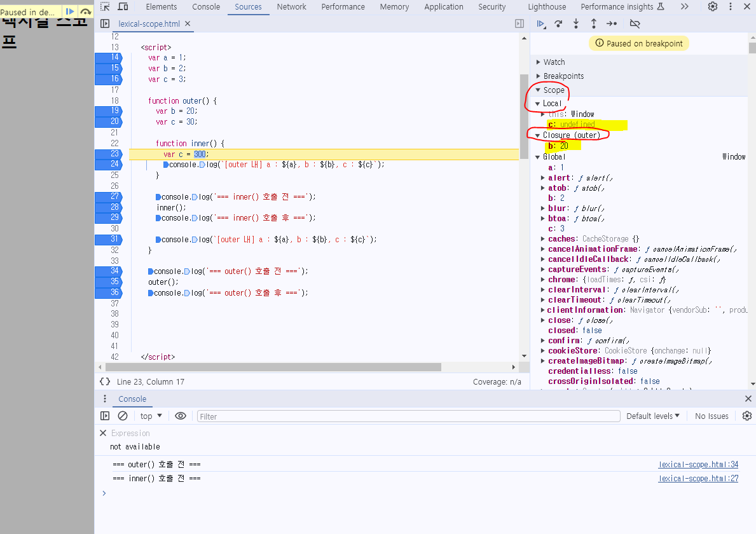756x534 pixels.
Task: Toggle the console sidebar icon
Action: (105, 416)
